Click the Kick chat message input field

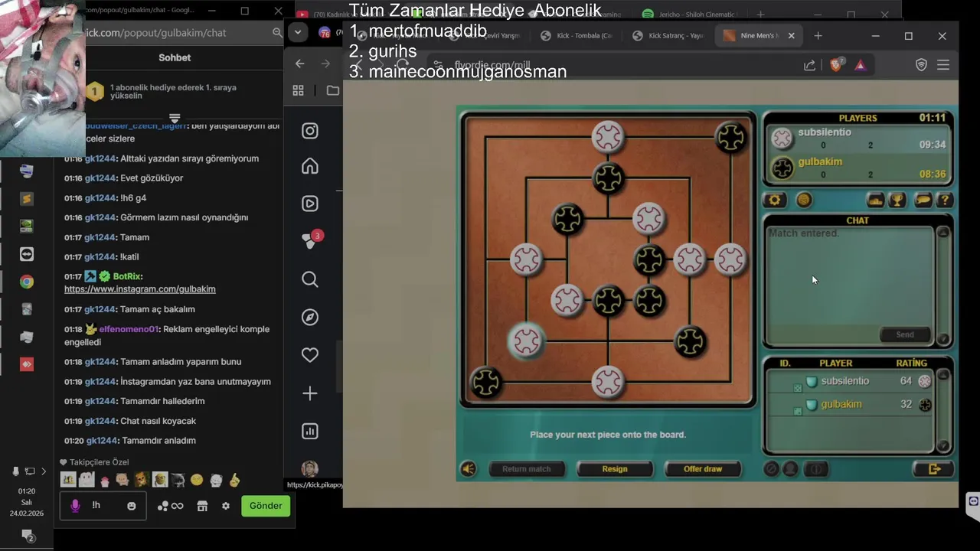point(103,506)
